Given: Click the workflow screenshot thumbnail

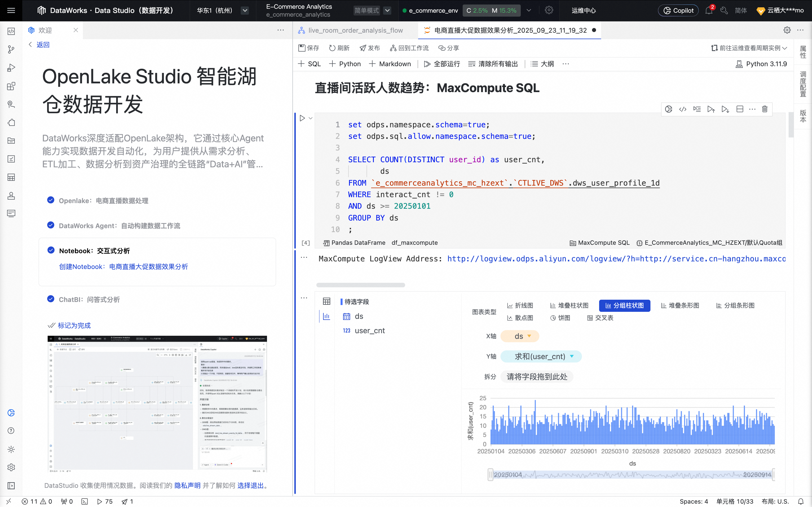Looking at the screenshot, I should coord(157,404).
